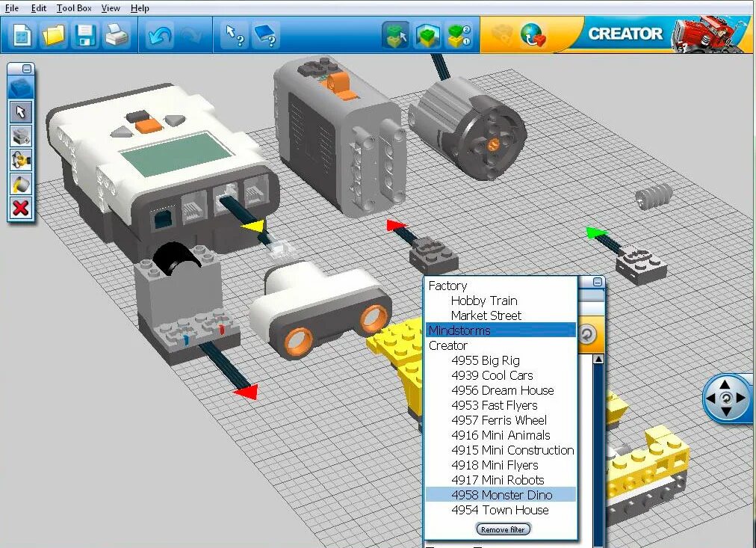The width and height of the screenshot is (756, 548).
Task: Open the Tool Box menu
Action: point(74,7)
